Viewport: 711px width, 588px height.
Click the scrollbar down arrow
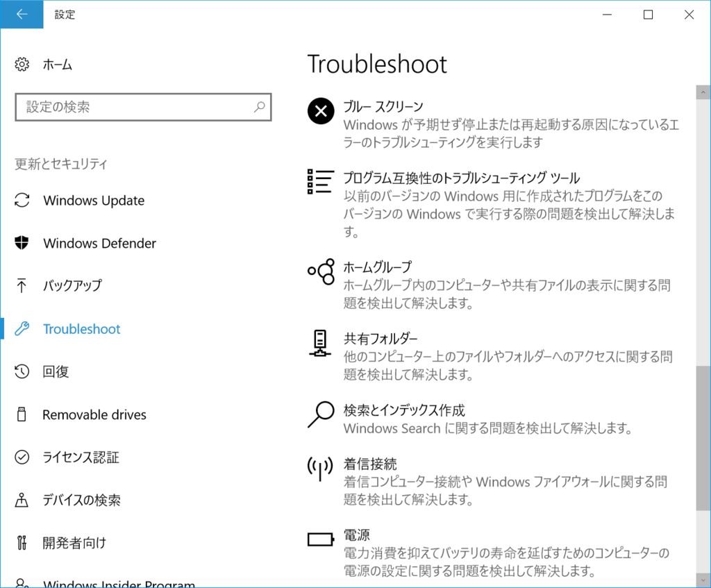(x=703, y=580)
